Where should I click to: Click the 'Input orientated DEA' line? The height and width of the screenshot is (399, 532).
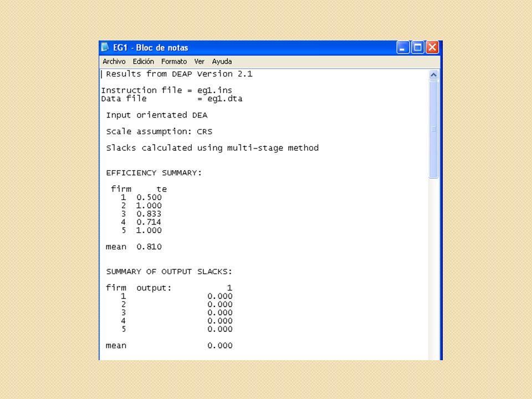click(157, 115)
